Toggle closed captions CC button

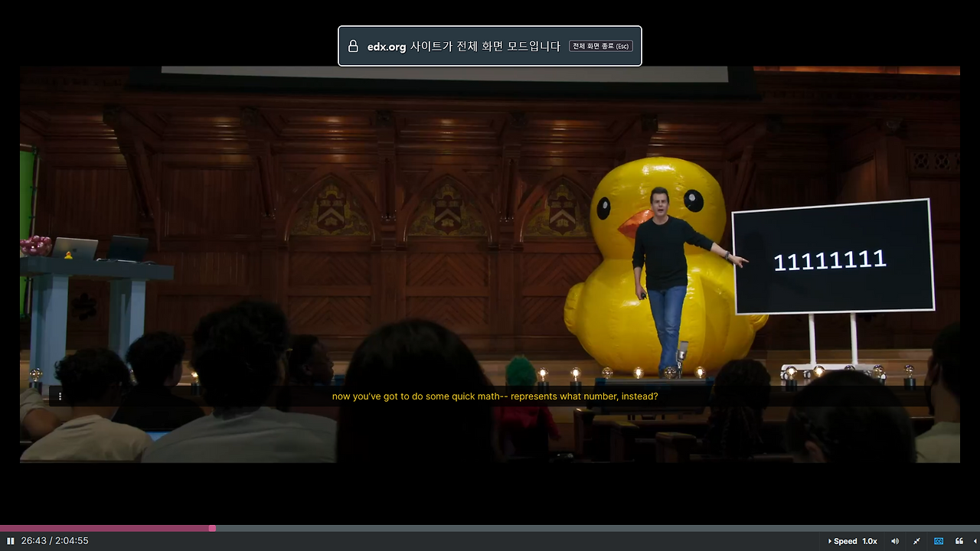(939, 541)
